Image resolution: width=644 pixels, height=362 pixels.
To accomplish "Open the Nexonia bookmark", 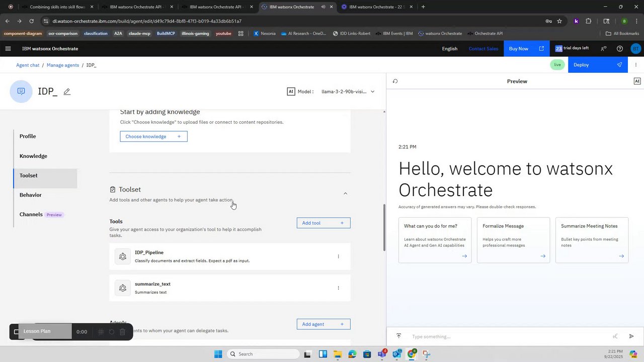I will (x=264, y=34).
